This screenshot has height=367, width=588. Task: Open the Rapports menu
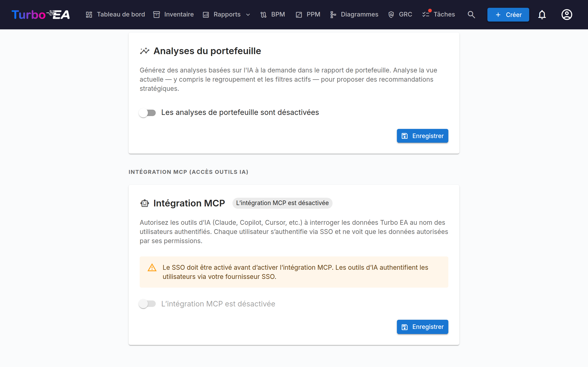226,14
